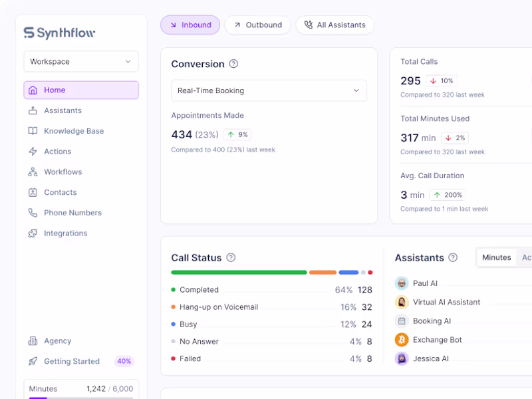The image size is (532, 399).
Task: Open Knowledge Base via its book icon
Action: click(33, 131)
